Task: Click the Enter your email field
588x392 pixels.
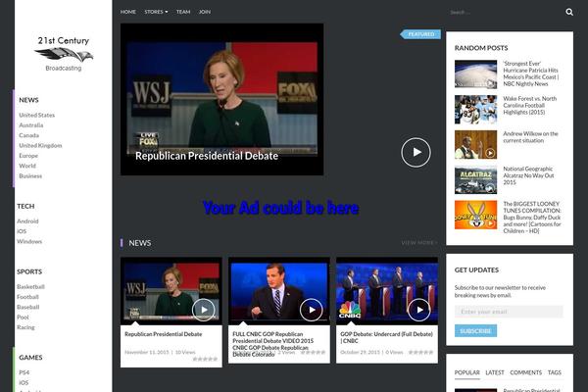Action: click(509, 312)
